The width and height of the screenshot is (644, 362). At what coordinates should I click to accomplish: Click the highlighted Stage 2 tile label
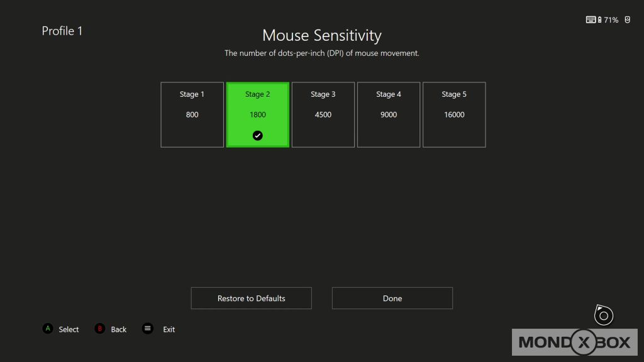pos(258,94)
